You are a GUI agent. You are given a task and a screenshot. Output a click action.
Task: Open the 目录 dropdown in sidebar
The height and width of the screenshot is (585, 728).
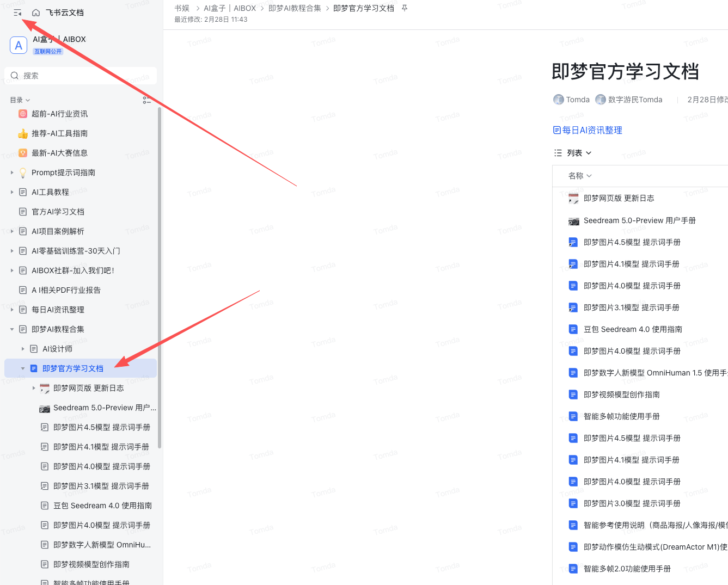(x=20, y=100)
